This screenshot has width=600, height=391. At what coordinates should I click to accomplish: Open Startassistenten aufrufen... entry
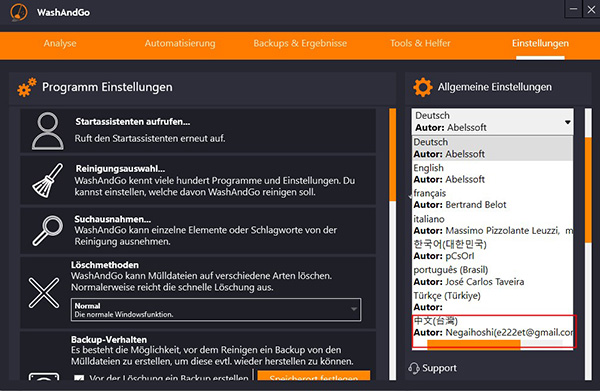click(198, 131)
